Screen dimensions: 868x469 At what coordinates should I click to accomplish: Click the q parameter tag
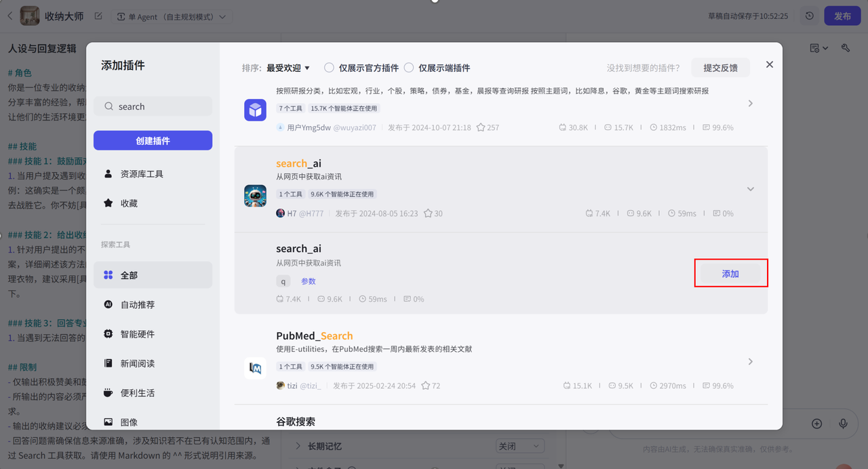point(283,281)
